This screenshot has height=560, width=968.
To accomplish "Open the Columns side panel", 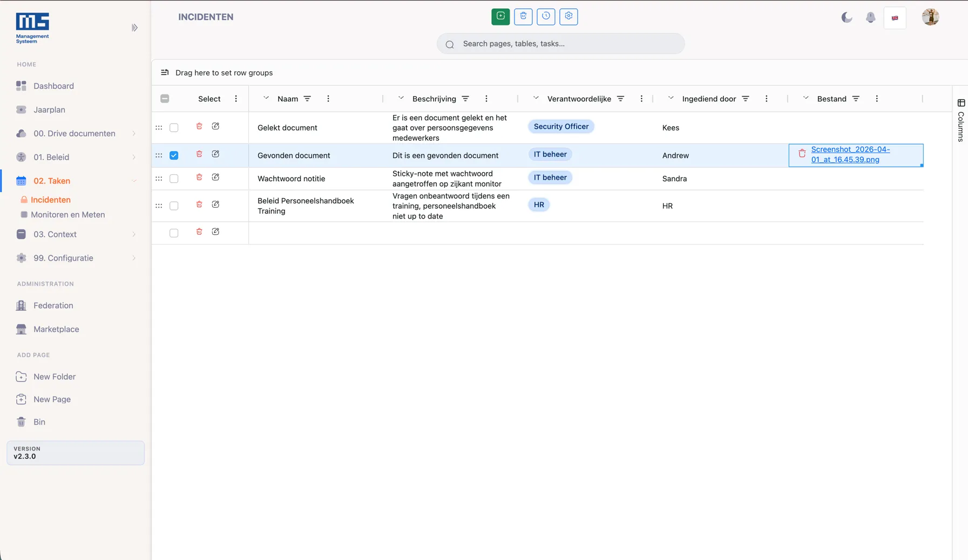I will coord(961,120).
